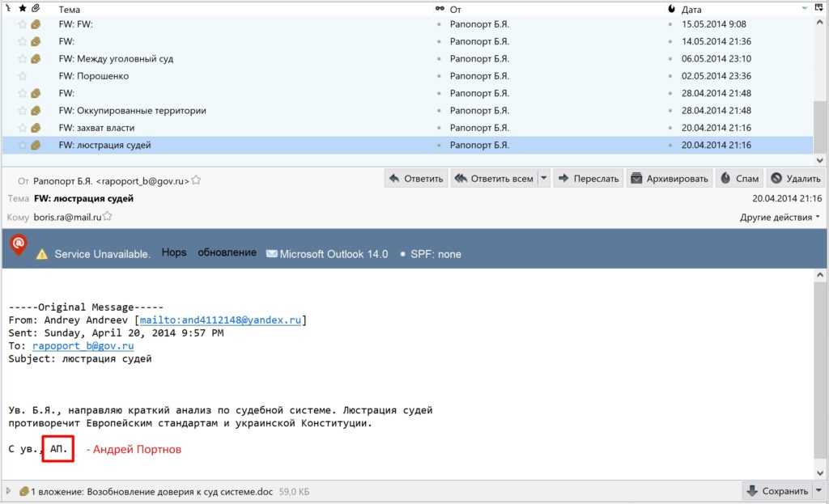The height and width of the screenshot is (504, 829).
Task: Sort messages by Тема column
Action: (70, 10)
